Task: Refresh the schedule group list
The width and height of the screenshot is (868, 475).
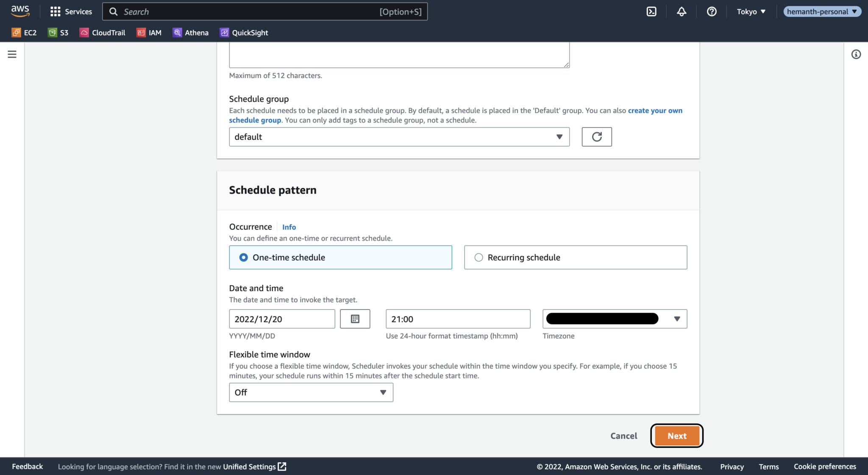Action: tap(596, 137)
